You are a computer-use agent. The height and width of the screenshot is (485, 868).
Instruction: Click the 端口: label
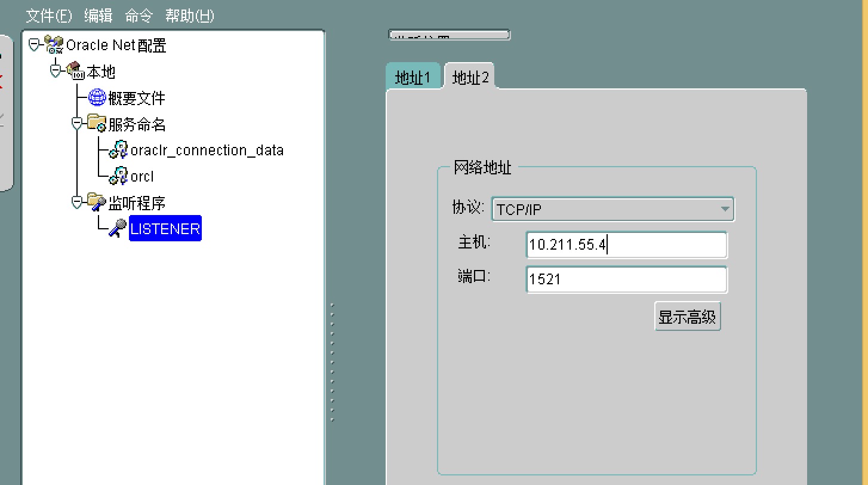click(x=474, y=276)
